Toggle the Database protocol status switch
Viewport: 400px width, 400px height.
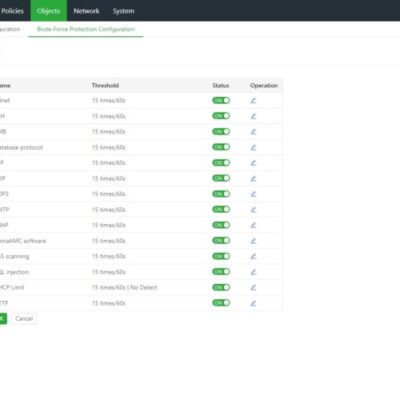pyautogui.click(x=221, y=147)
